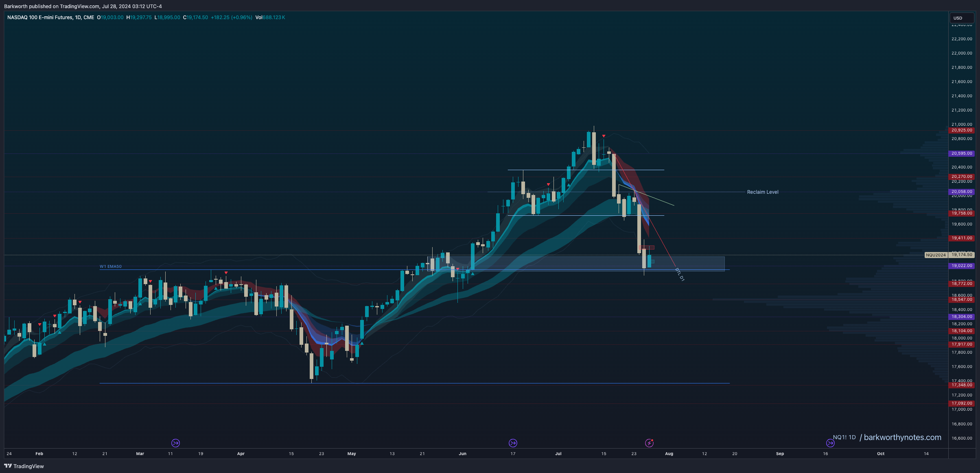This screenshot has height=473, width=980.
Task: Click the 19,174.50 current price label
Action: click(x=962, y=255)
